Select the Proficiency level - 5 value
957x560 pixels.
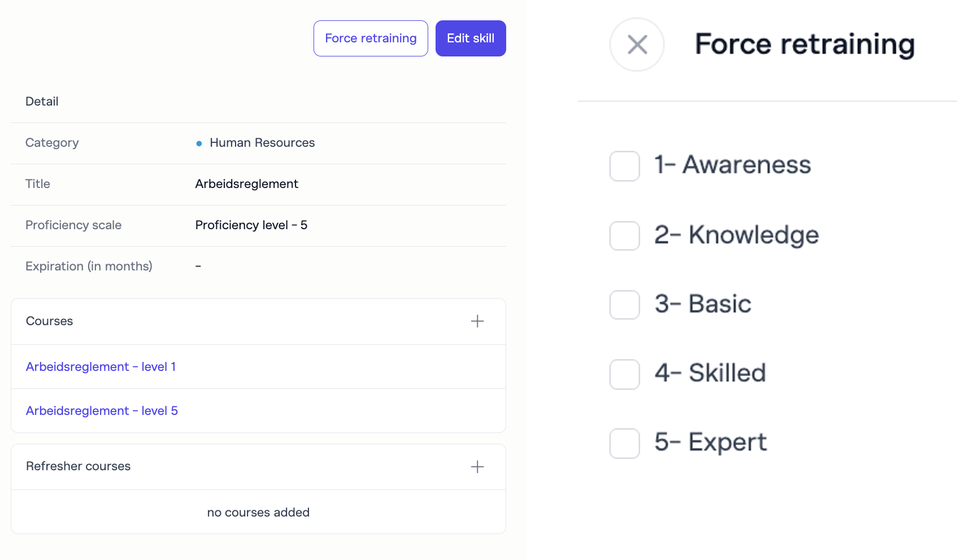click(251, 225)
